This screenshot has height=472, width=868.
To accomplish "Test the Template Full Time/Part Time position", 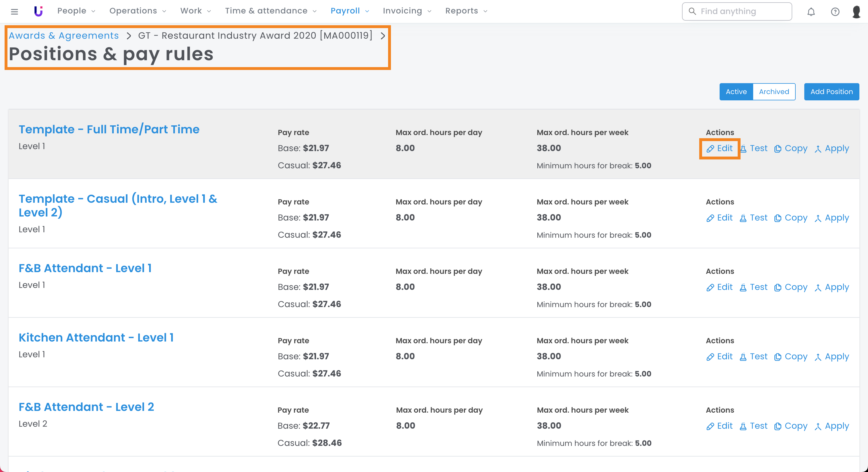I will tap(754, 149).
